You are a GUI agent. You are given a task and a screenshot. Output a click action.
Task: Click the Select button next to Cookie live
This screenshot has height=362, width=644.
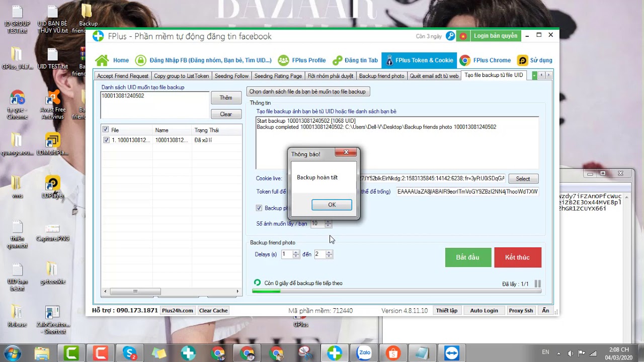(x=523, y=178)
